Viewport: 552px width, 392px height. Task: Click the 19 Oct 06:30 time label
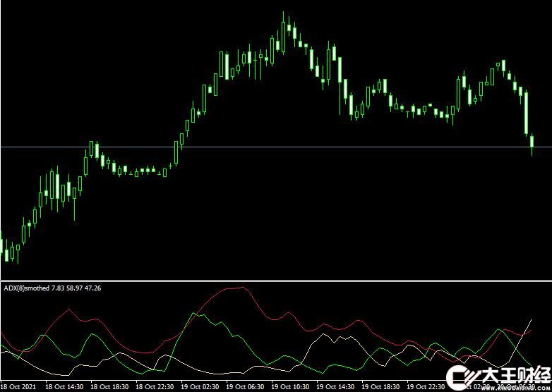tap(246, 387)
